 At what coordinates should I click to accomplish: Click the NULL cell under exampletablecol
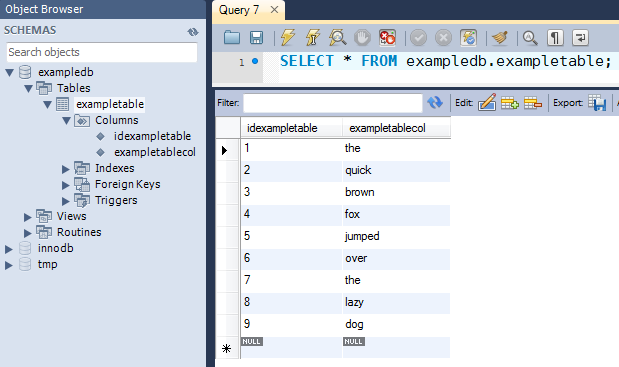pos(396,347)
